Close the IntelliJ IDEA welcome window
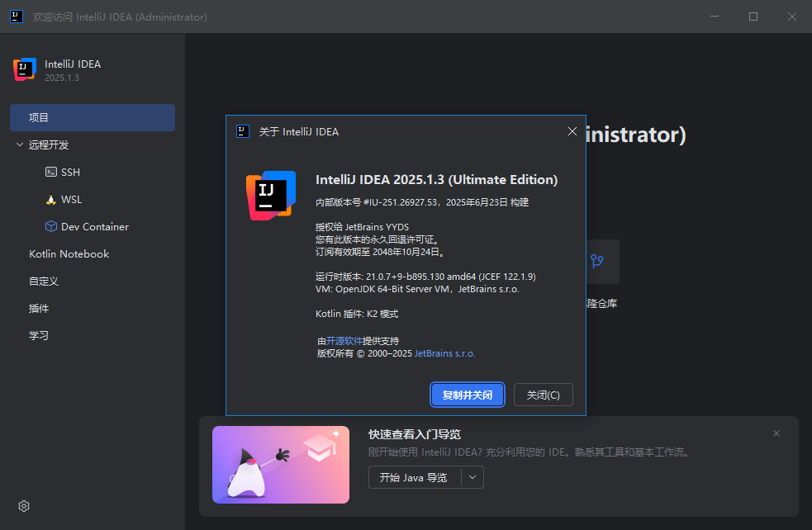The height and width of the screenshot is (530, 812). point(792,17)
